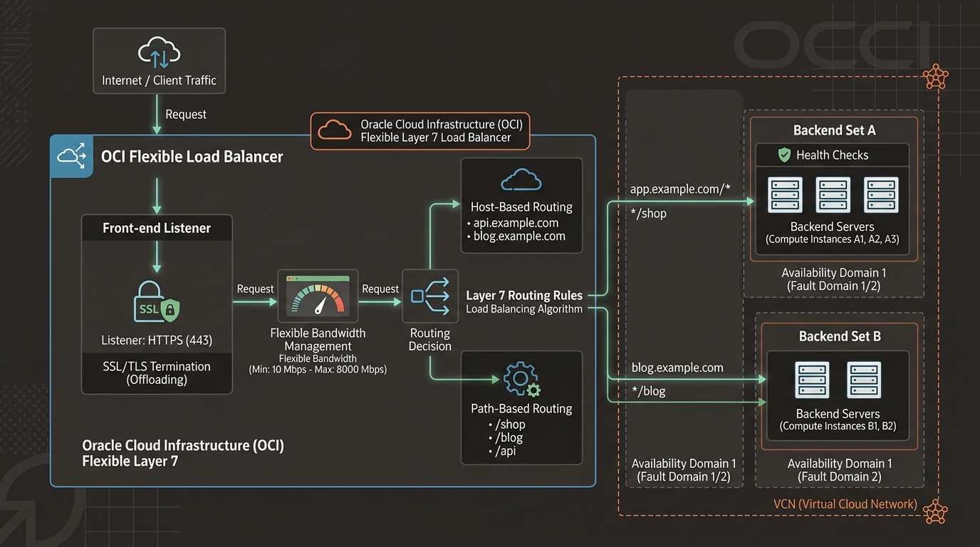
Task: Click Request label between listener and bandwidth gauge
Action: (x=255, y=288)
